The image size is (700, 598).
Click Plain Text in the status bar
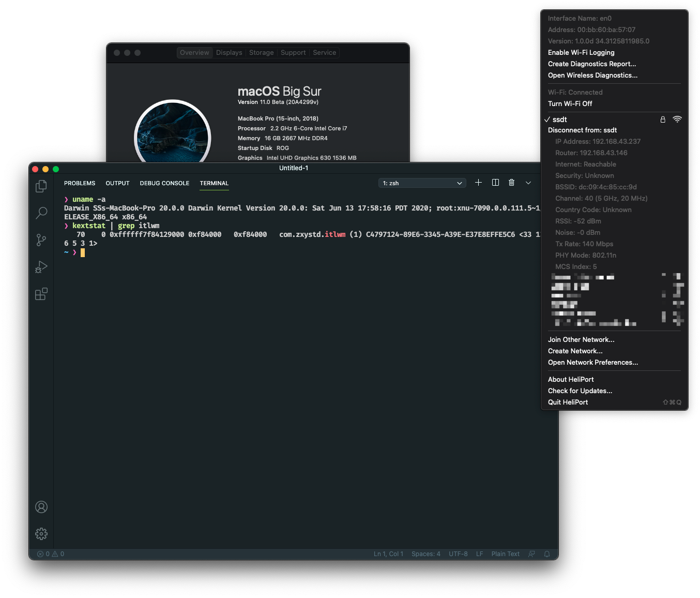[x=505, y=554]
